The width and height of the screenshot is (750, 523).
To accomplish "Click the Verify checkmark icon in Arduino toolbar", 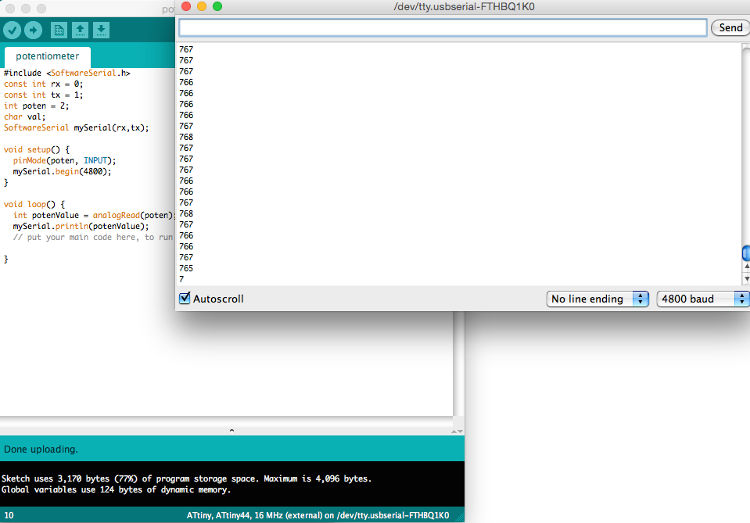I will (12, 30).
